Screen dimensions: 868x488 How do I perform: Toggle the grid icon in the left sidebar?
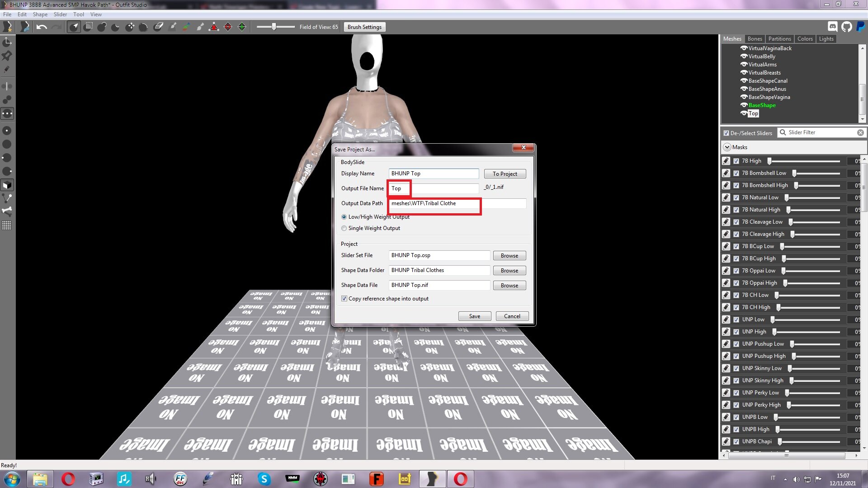[x=7, y=225]
